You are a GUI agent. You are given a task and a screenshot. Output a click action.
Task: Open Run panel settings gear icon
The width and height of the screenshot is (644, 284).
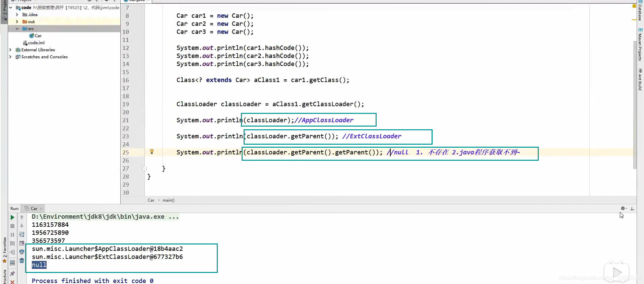tap(623, 208)
